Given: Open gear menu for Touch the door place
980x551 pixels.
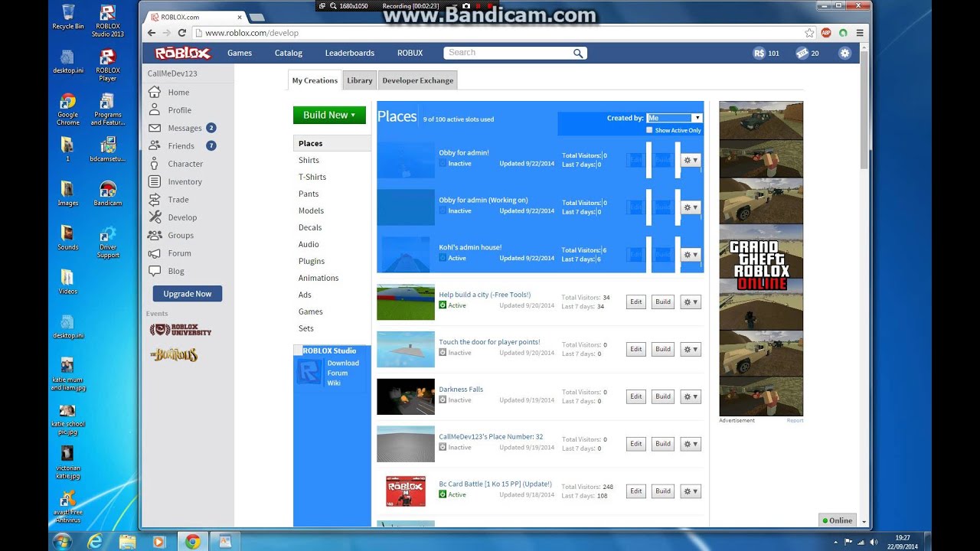Looking at the screenshot, I should point(691,349).
